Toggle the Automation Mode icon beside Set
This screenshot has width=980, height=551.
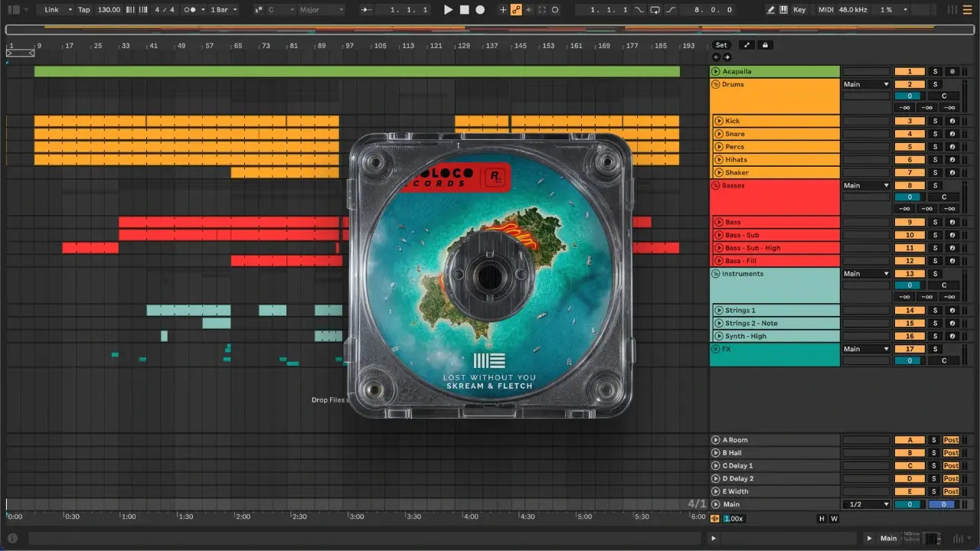[x=747, y=45]
